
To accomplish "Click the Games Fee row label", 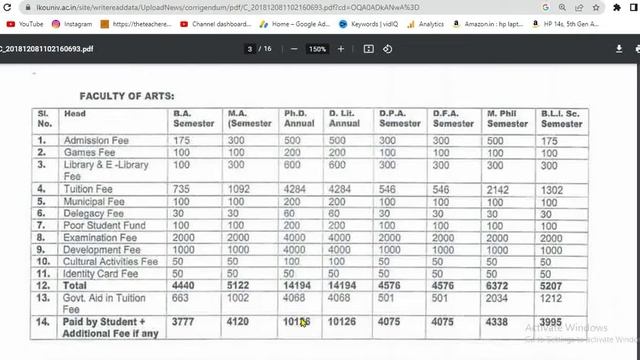I will (x=89, y=152).
